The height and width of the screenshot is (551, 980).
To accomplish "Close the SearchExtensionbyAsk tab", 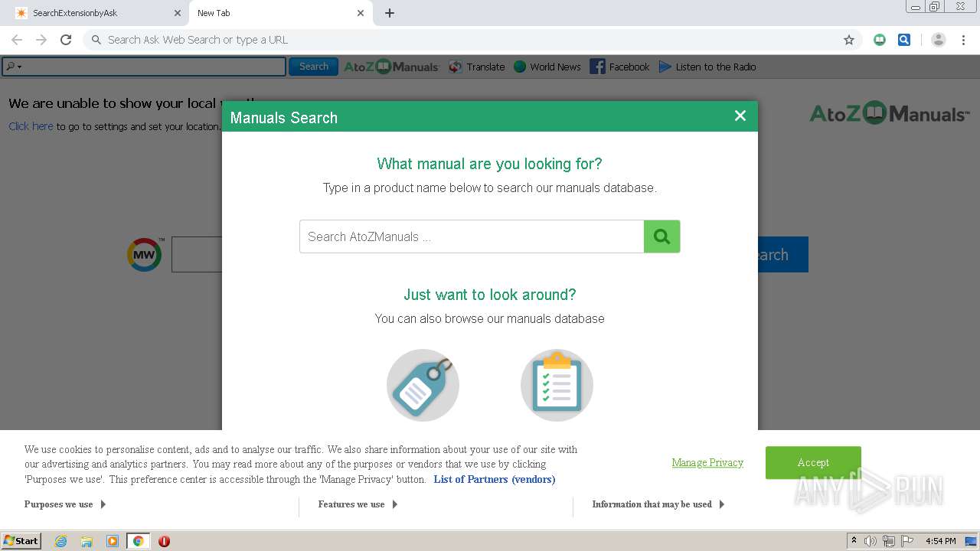I will click(x=177, y=13).
